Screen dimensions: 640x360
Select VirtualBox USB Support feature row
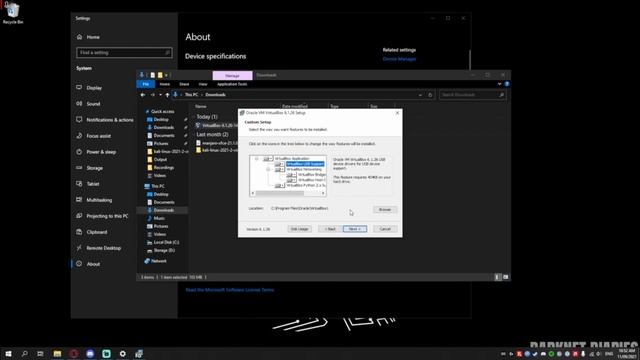[x=305, y=164]
